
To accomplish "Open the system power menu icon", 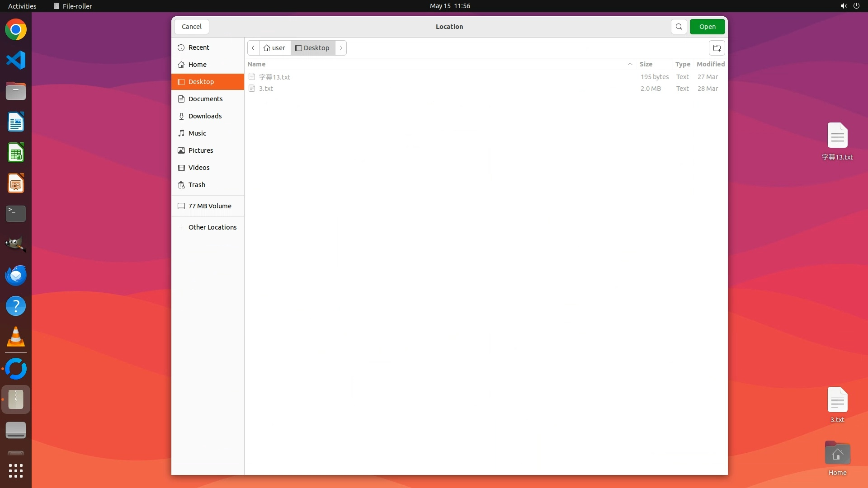I will pos(856,6).
